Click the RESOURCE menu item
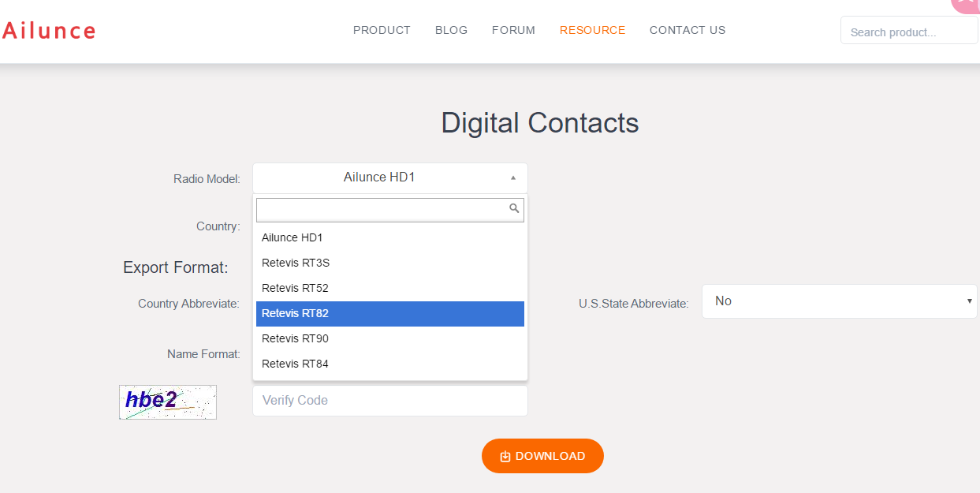 [x=592, y=30]
